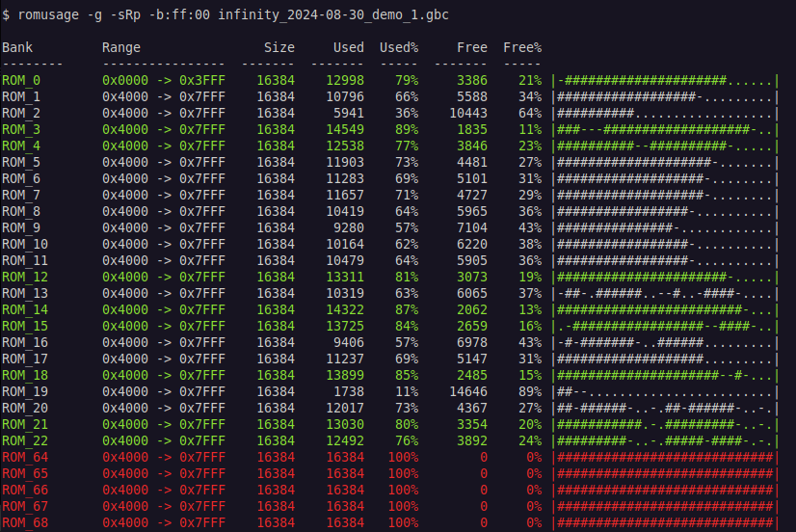This screenshot has height=532, width=796.
Task: Click the used value 13311
Action: pos(345,277)
